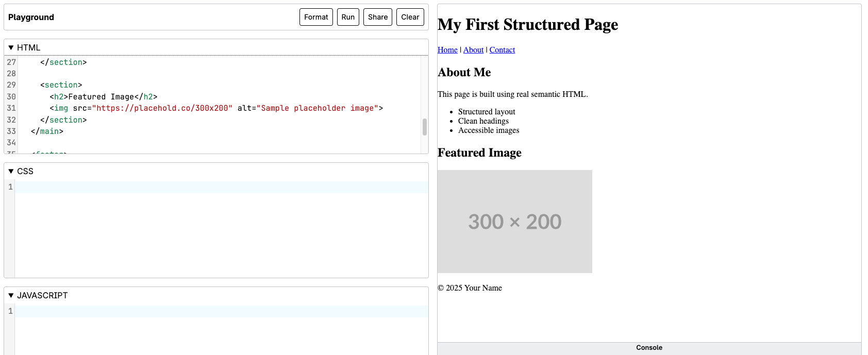The image size is (868, 355).
Task: Follow the About link in preview
Action: click(473, 50)
